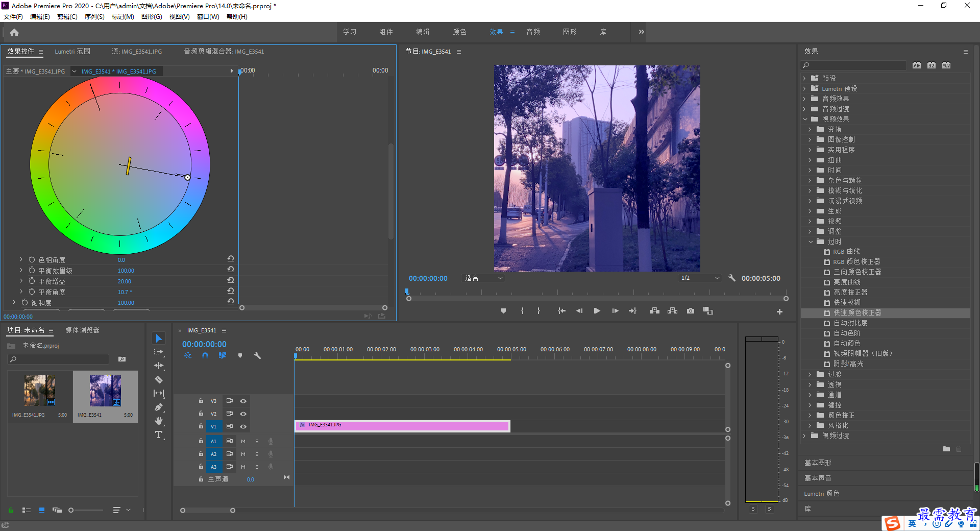Screen dimensions: 980x531
Task: Click the Play button in program monitor
Action: point(597,310)
